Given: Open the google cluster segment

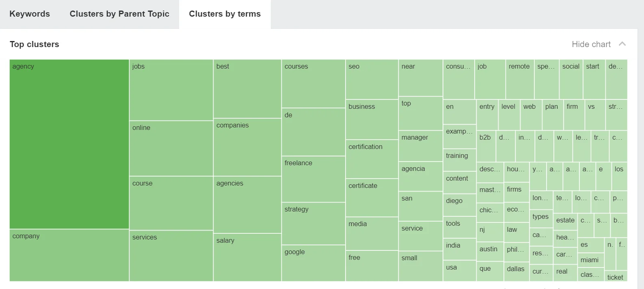Looking at the screenshot, I should click(313, 263).
